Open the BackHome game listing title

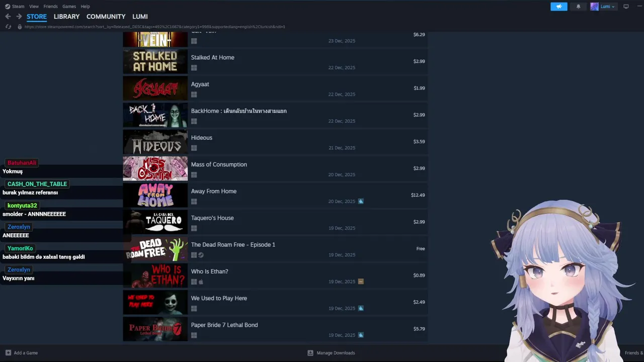pyautogui.click(x=238, y=111)
